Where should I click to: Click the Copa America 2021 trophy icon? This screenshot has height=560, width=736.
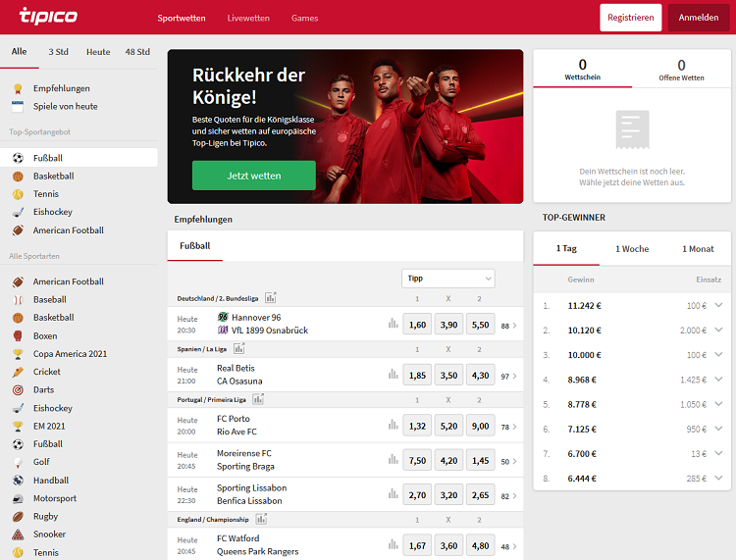tap(18, 354)
